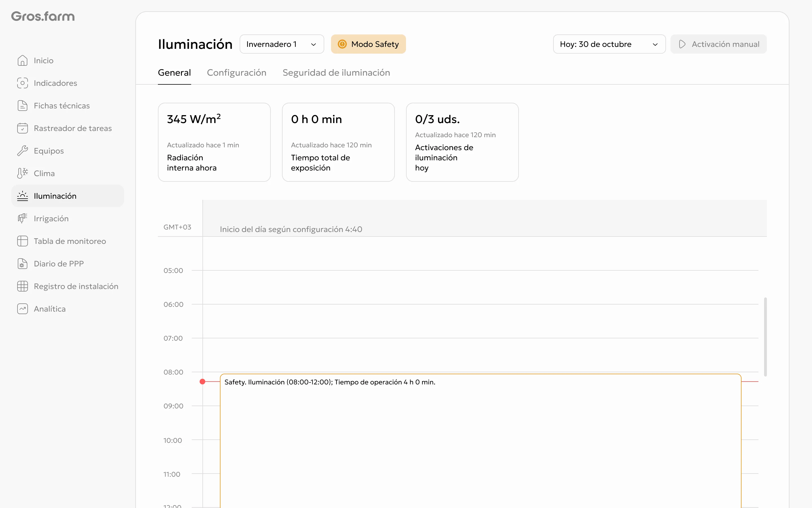The width and height of the screenshot is (812, 508).
Task: Click the Inicio home icon
Action: [23, 60]
